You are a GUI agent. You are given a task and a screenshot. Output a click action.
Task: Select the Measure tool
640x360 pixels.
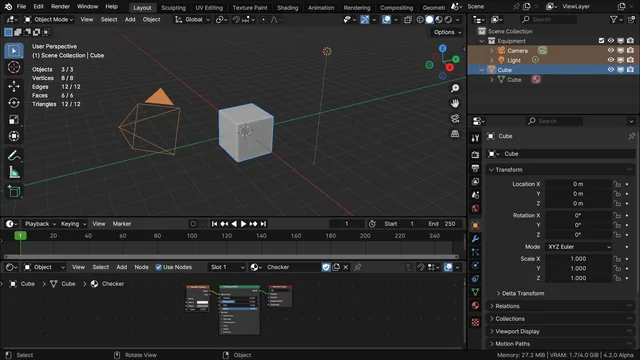pos(14,173)
